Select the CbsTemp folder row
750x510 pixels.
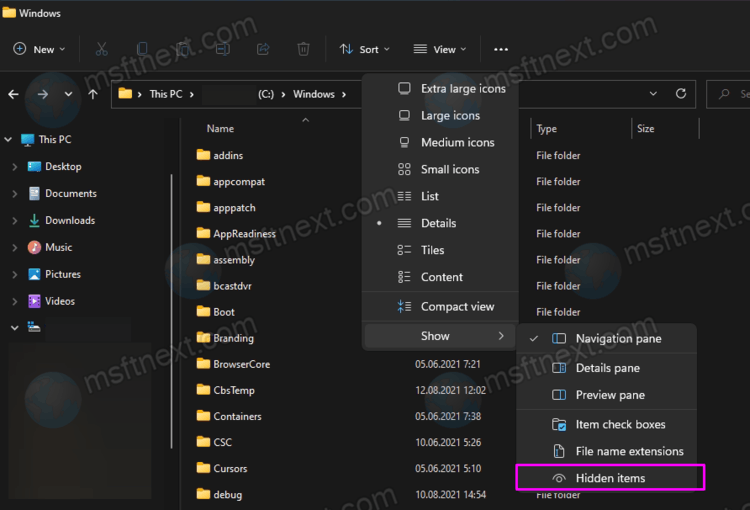click(226, 390)
